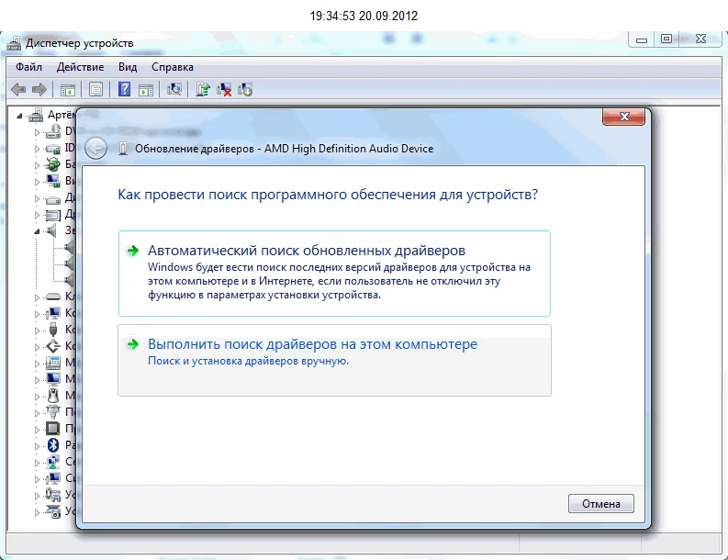Collapse the root Артём tree node
The height and width of the screenshot is (560, 728).
point(19,116)
